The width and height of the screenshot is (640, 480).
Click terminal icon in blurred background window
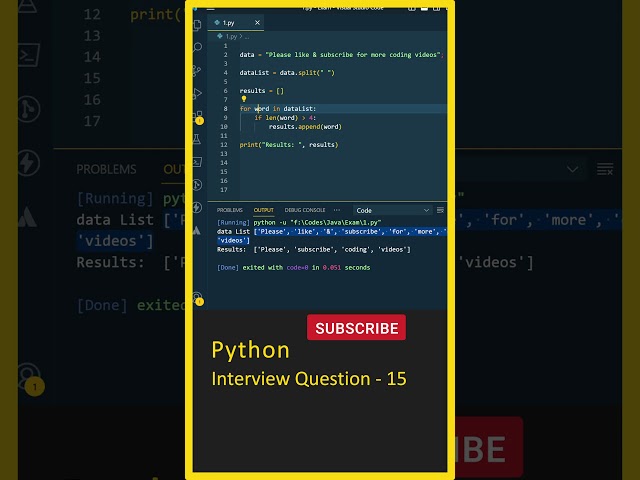29,55
